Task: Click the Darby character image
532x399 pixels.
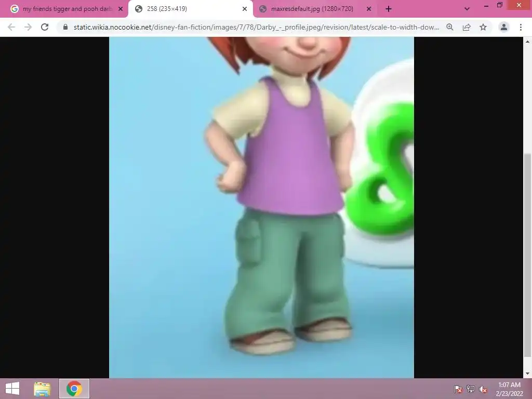Action: 261,207
